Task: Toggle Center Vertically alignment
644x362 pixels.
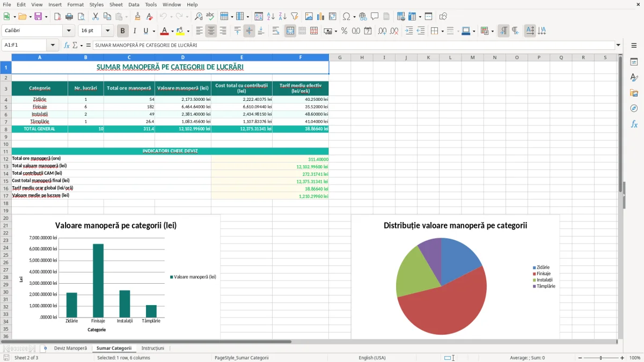Action: (249, 31)
